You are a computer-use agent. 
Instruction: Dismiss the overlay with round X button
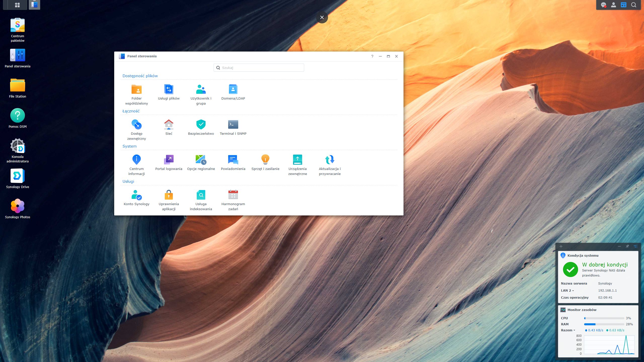(x=322, y=17)
